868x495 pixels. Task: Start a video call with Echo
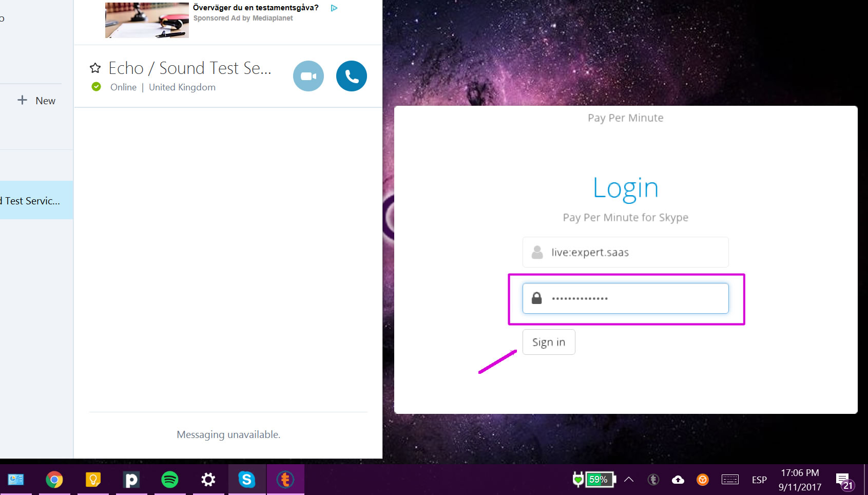pos(308,76)
